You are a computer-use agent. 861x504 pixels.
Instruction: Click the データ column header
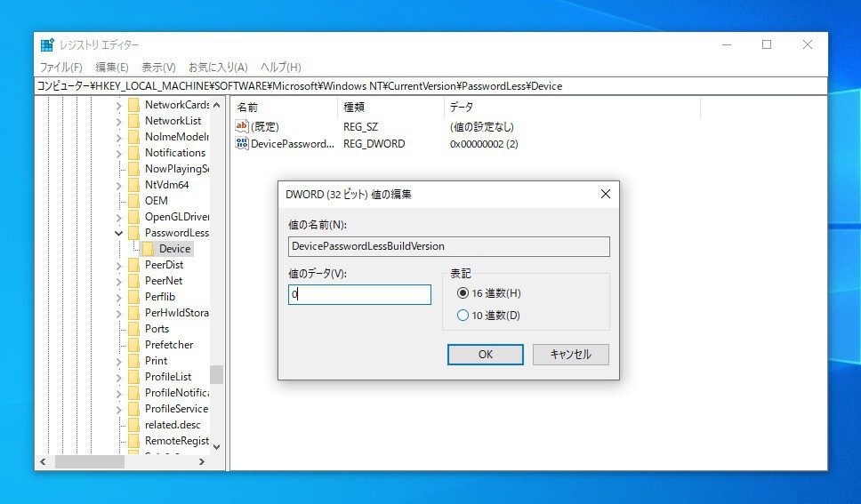click(x=572, y=107)
